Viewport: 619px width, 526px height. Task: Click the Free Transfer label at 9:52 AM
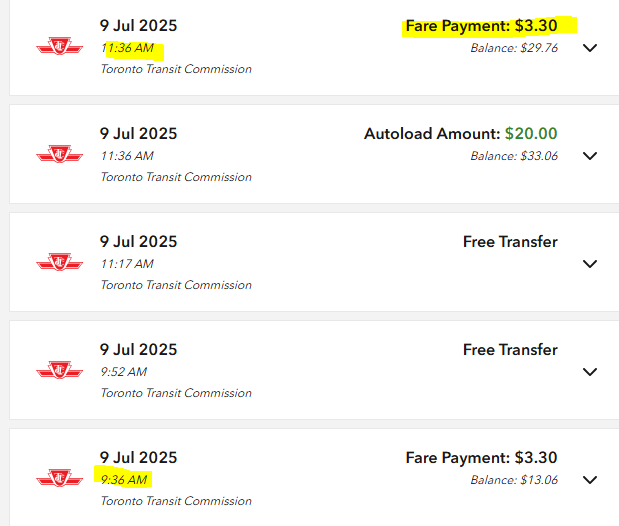(510, 350)
